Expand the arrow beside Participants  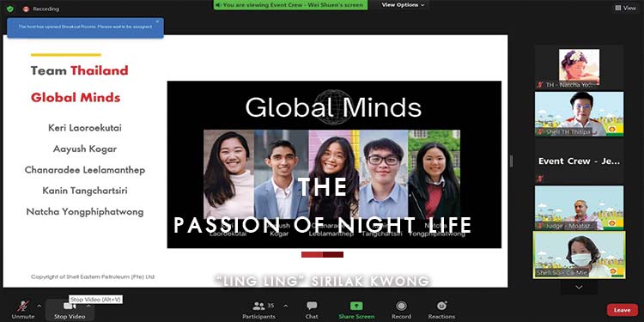click(285, 306)
